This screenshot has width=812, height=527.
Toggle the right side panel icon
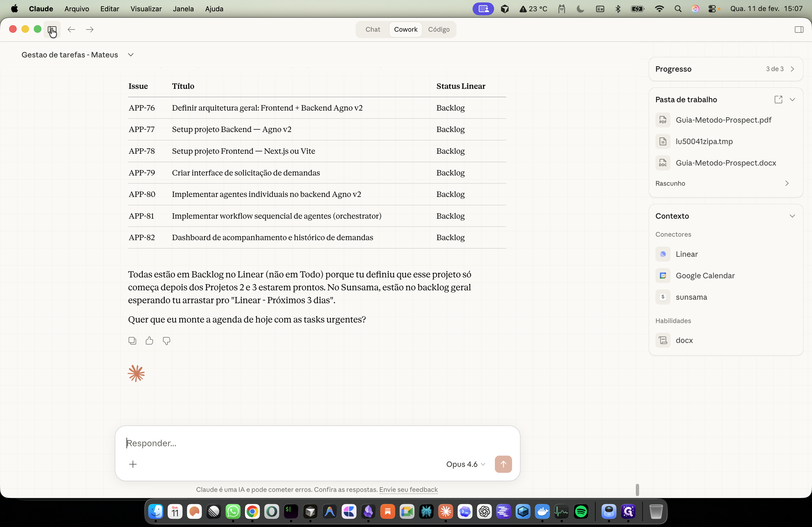tap(799, 29)
